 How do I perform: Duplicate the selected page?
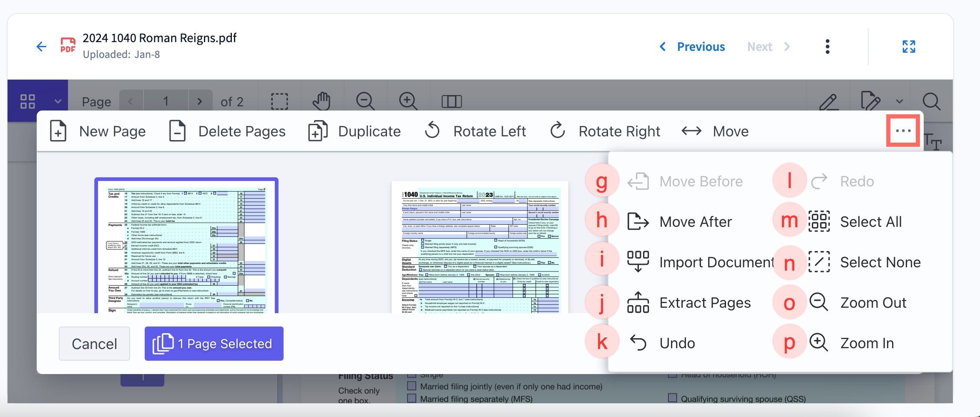(354, 131)
